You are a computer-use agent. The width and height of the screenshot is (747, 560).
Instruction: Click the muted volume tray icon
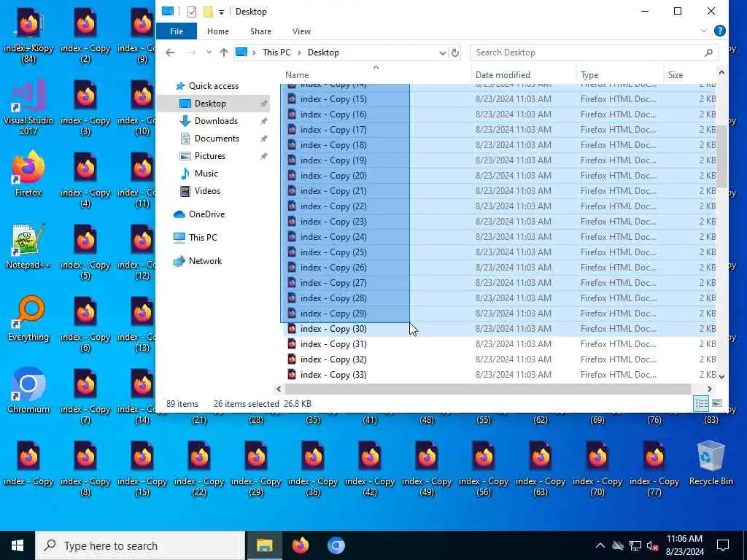[x=653, y=545]
